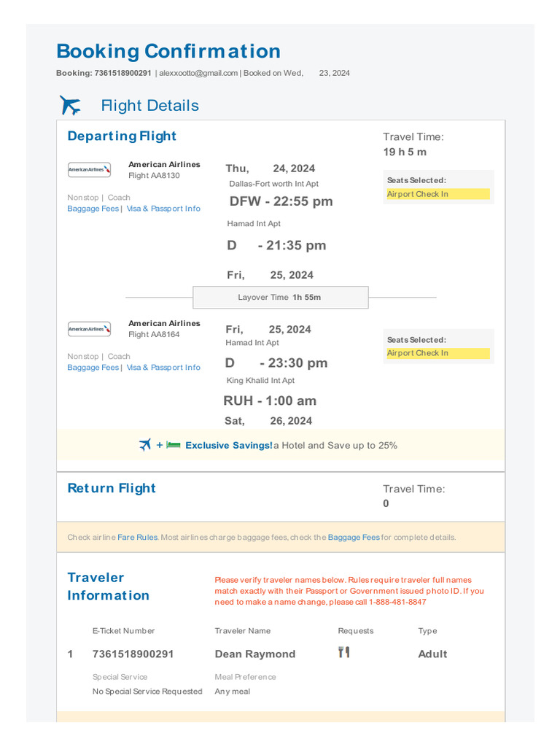Click the Layover Time 1h 55m box
This screenshot has height=747, width=560.
pos(281,298)
